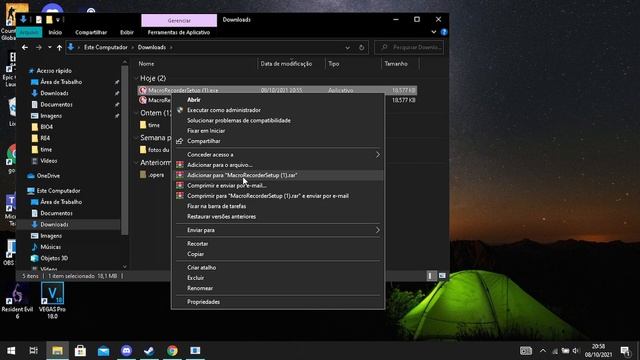Click Recortar in context menu

click(x=278, y=244)
